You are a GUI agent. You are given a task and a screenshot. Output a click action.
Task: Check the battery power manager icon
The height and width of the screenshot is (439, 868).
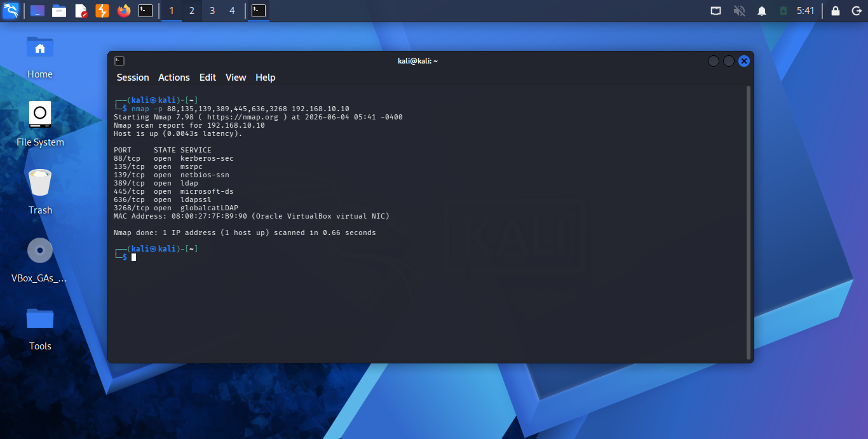[x=783, y=11]
